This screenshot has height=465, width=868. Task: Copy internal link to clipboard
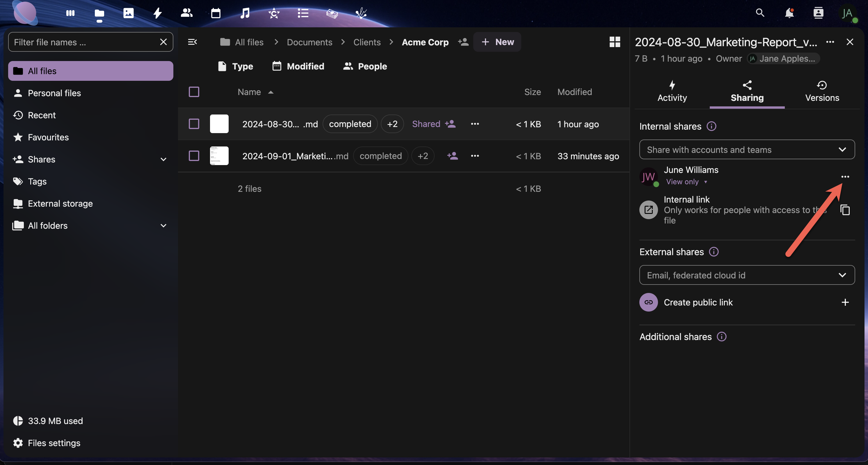tap(845, 210)
